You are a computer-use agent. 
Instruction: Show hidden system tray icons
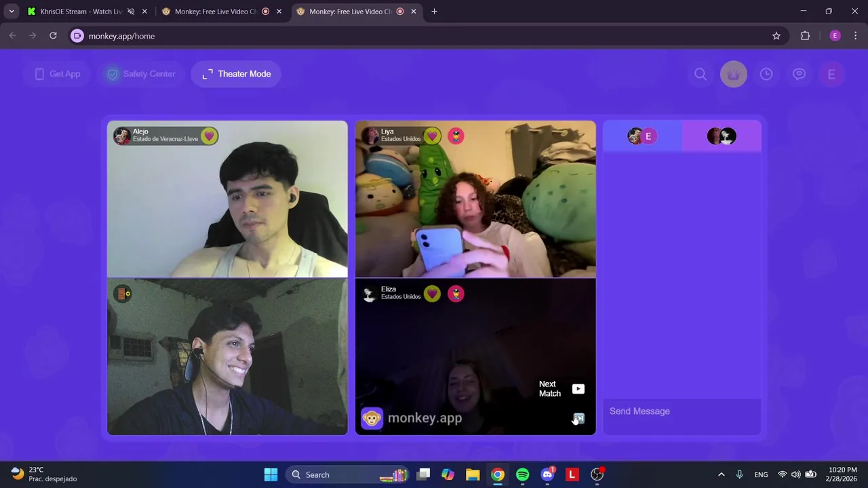(x=721, y=474)
